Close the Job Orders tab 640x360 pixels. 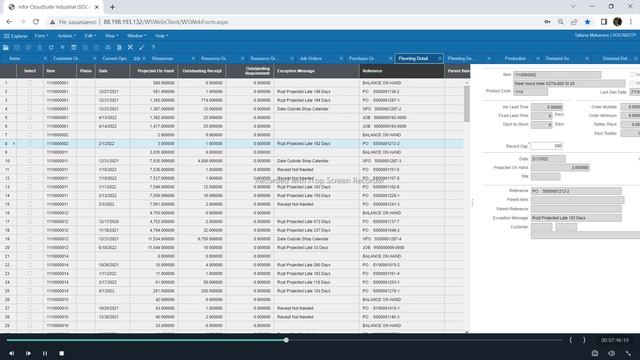341,58
